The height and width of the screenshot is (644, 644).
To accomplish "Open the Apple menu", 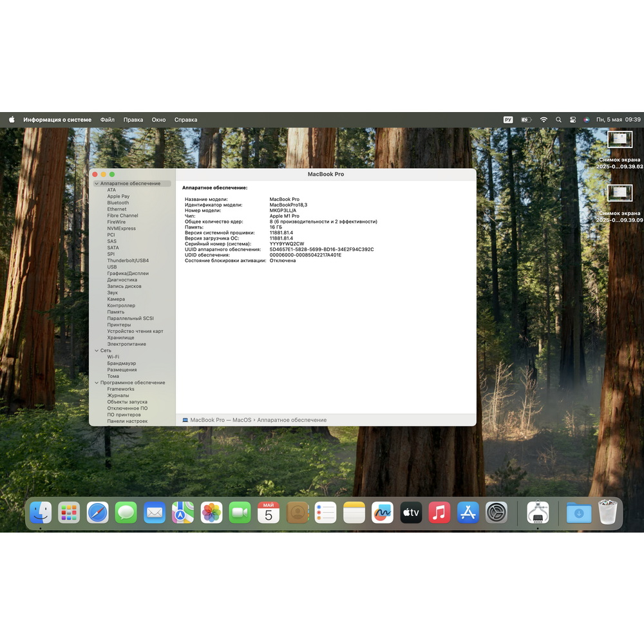I will pos(12,120).
